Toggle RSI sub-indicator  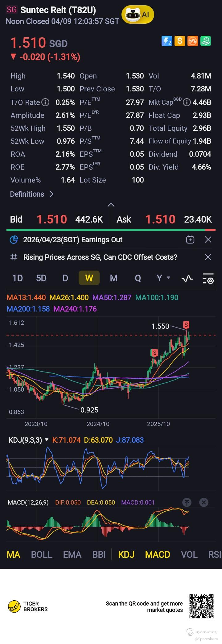pos(215,554)
